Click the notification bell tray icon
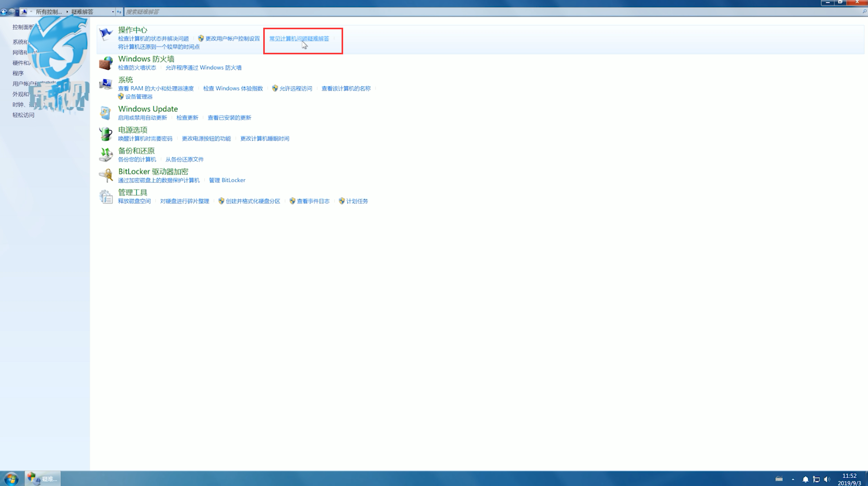Image resolution: width=868 pixels, height=486 pixels. (805, 479)
